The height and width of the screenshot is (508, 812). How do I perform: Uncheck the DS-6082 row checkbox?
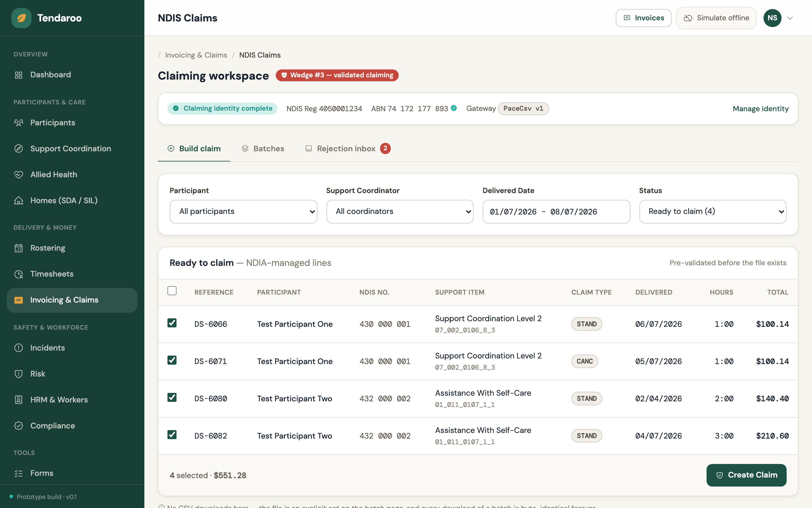(x=172, y=435)
